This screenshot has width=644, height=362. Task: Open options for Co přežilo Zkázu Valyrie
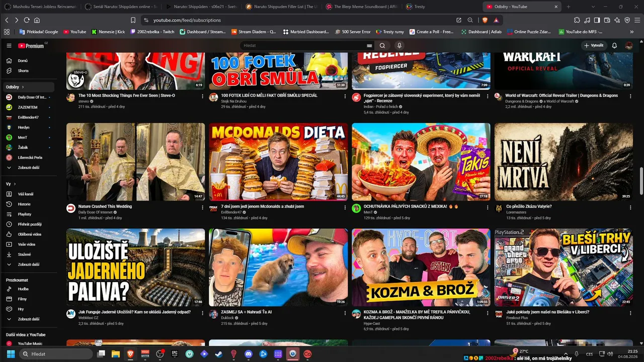click(630, 207)
